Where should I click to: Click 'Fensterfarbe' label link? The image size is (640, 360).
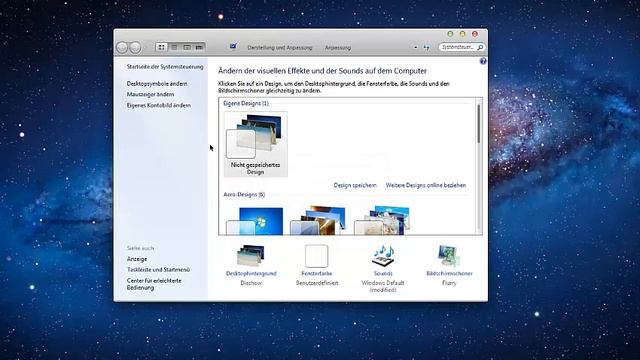tap(317, 273)
